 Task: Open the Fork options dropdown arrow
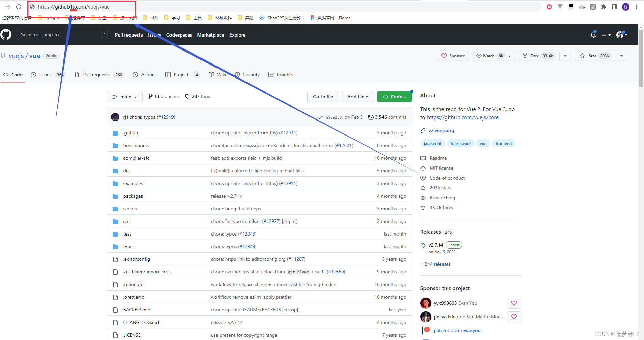[x=565, y=56]
